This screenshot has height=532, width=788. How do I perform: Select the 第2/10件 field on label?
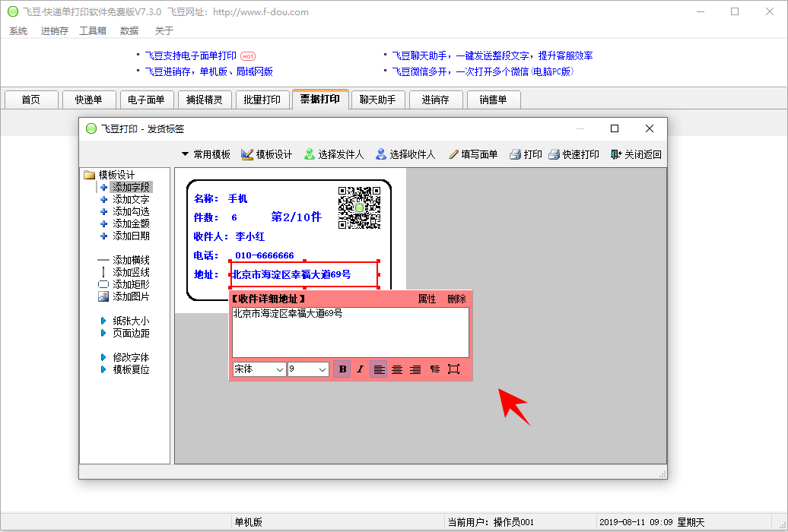(x=296, y=217)
